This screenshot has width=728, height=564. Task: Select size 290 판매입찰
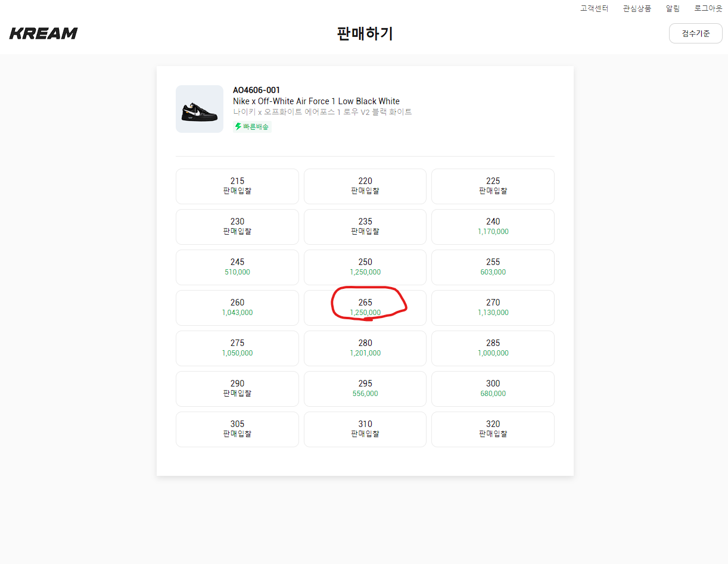237,388
